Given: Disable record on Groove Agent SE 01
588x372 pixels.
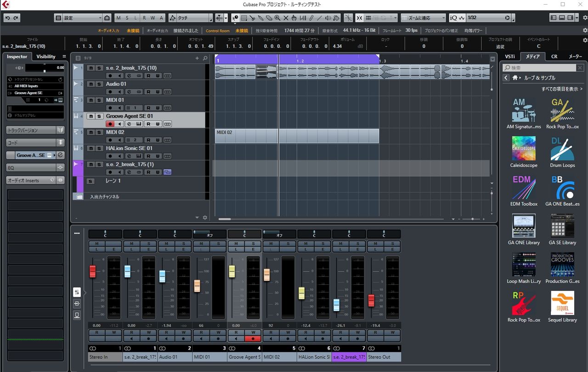Looking at the screenshot, I should click(110, 124).
